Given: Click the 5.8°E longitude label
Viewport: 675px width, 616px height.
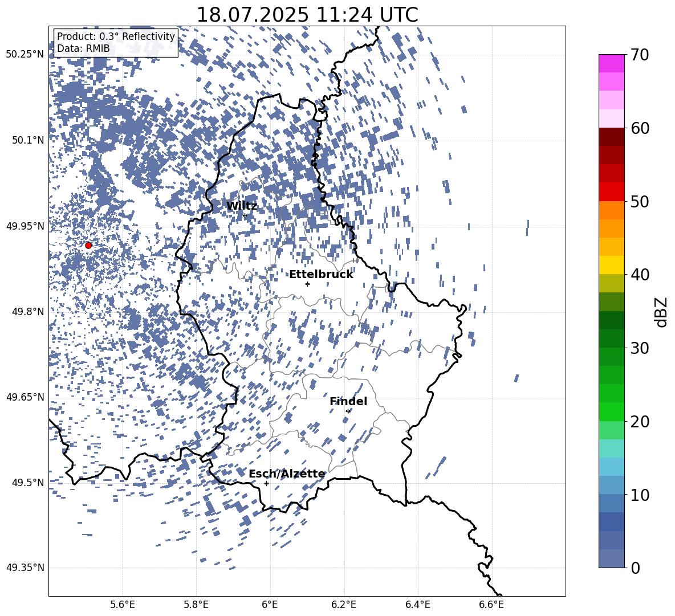Looking at the screenshot, I should click(196, 605).
